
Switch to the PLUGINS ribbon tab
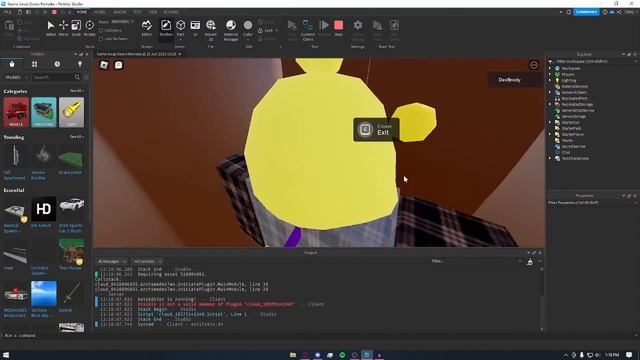(x=171, y=12)
